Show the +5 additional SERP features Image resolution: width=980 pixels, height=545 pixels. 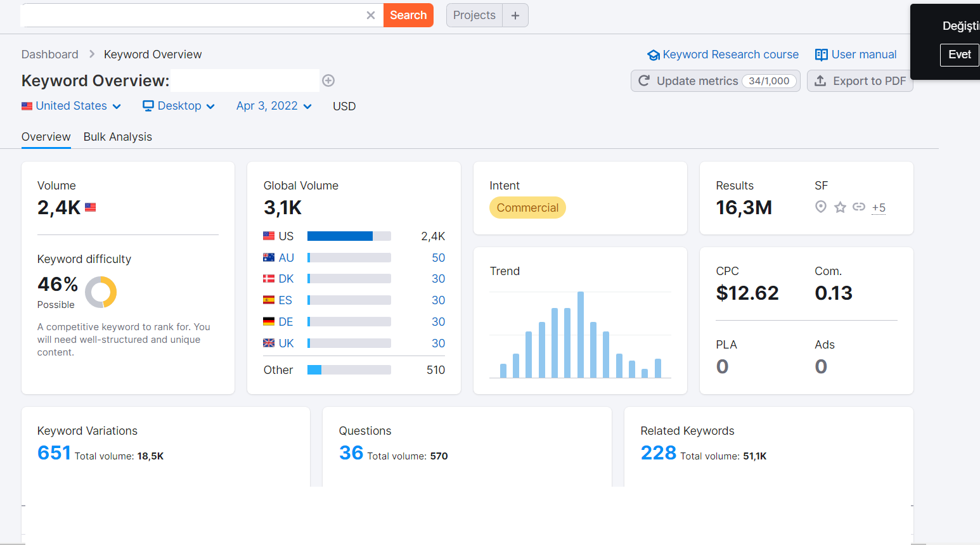[879, 208]
